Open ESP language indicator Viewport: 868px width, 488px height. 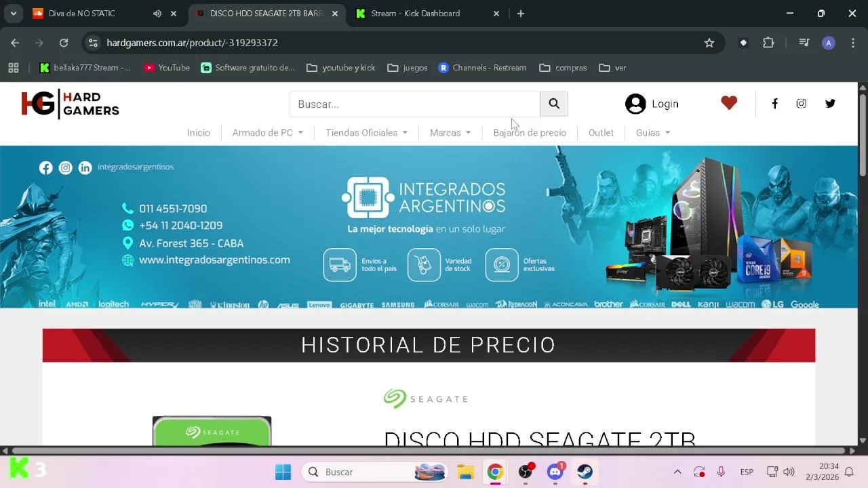tap(747, 472)
